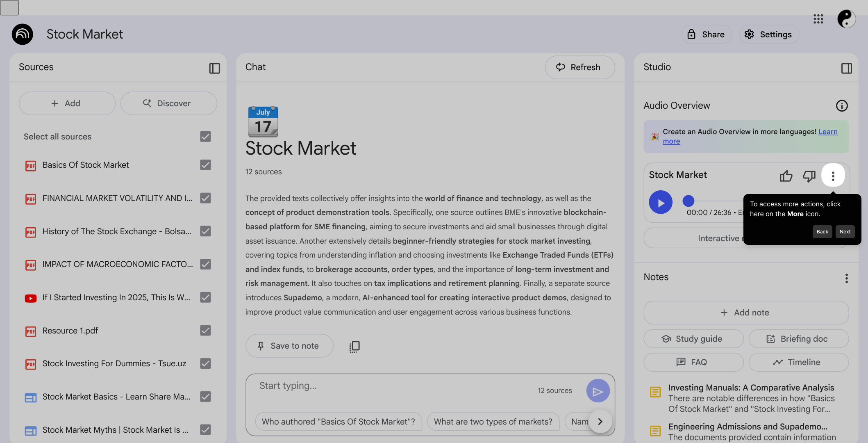Open the Notes section three-dot menu
This screenshot has width=868, height=443.
846,279
